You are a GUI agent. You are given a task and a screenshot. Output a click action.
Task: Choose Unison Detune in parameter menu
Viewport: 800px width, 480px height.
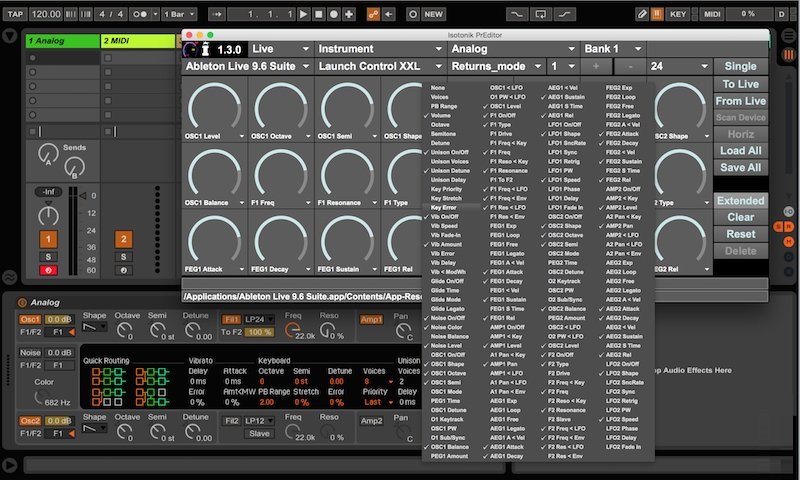pos(450,171)
